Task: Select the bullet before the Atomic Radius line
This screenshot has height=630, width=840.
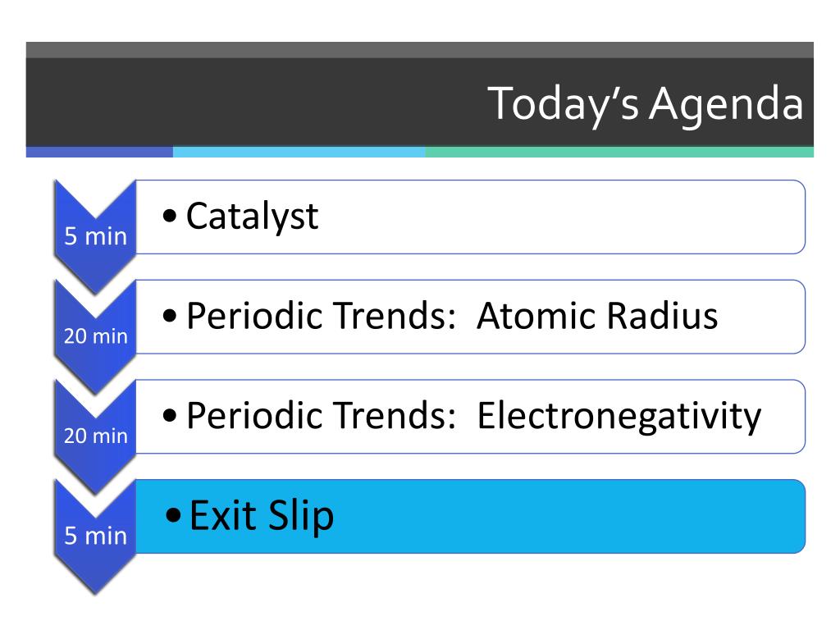Action: pyautogui.click(x=170, y=316)
